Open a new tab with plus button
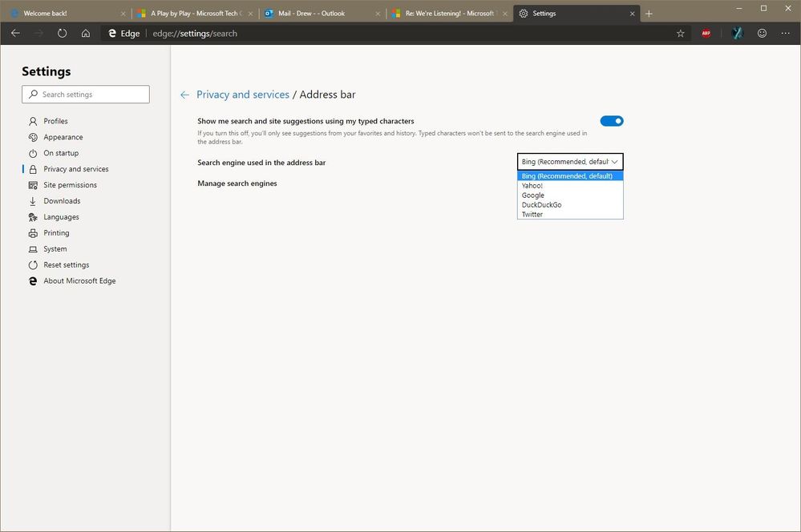The width and height of the screenshot is (801, 532). (x=649, y=14)
